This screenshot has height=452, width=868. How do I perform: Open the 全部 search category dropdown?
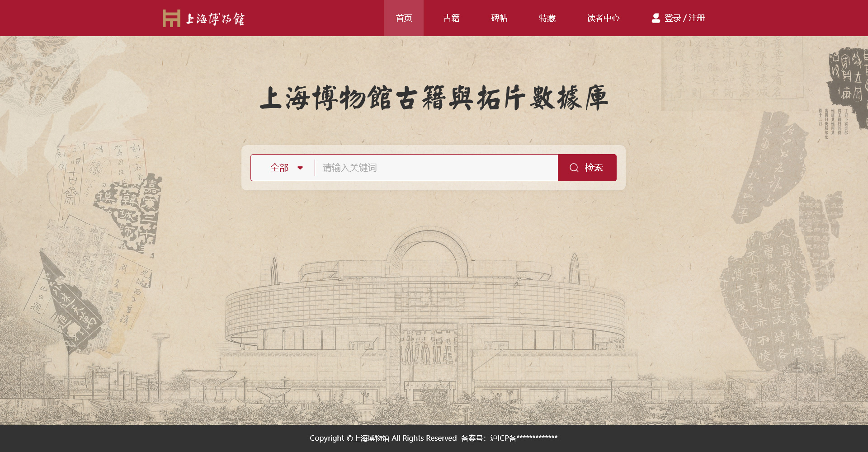coord(283,168)
